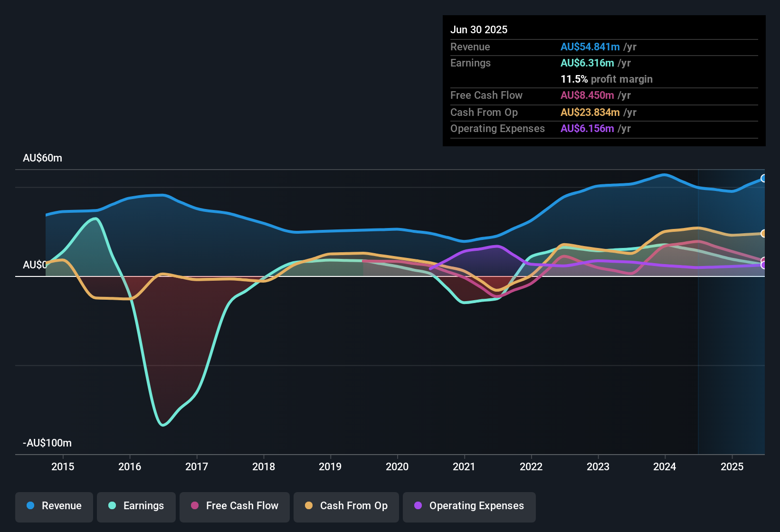Click the orange Cash From Op legend dot
The width and height of the screenshot is (780, 532).
tap(309, 505)
